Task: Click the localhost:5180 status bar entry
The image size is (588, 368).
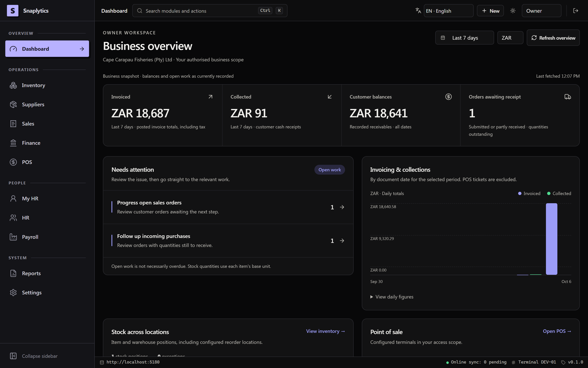Action: pyautogui.click(x=130, y=362)
